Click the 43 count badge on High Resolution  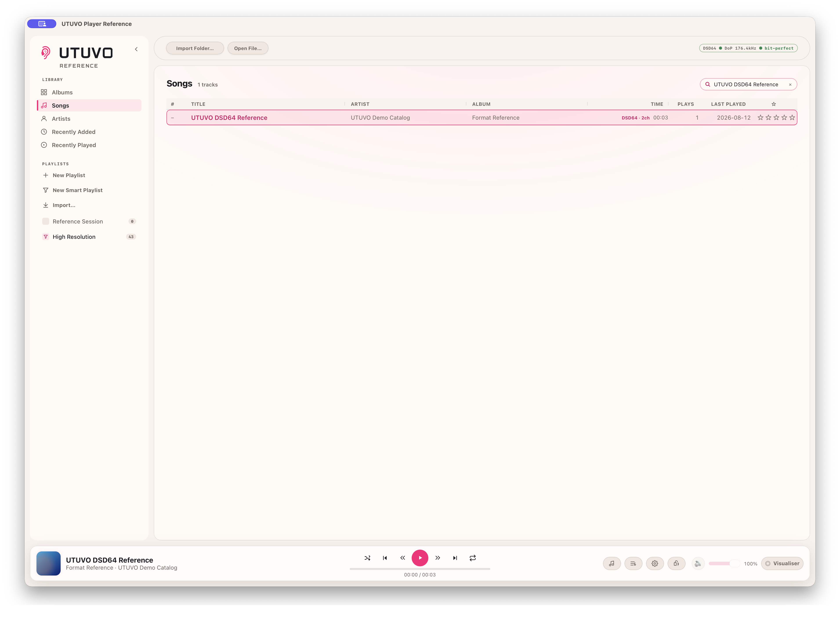tap(131, 237)
